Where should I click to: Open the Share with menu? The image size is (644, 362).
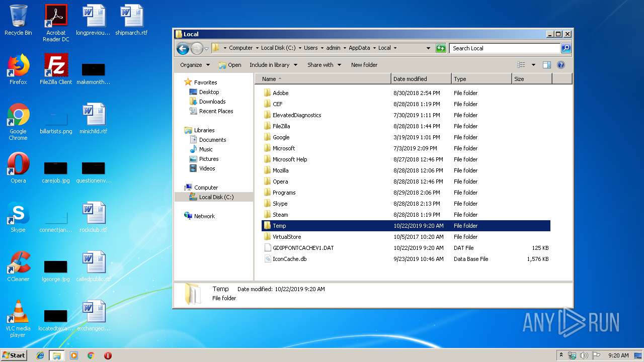(x=324, y=65)
